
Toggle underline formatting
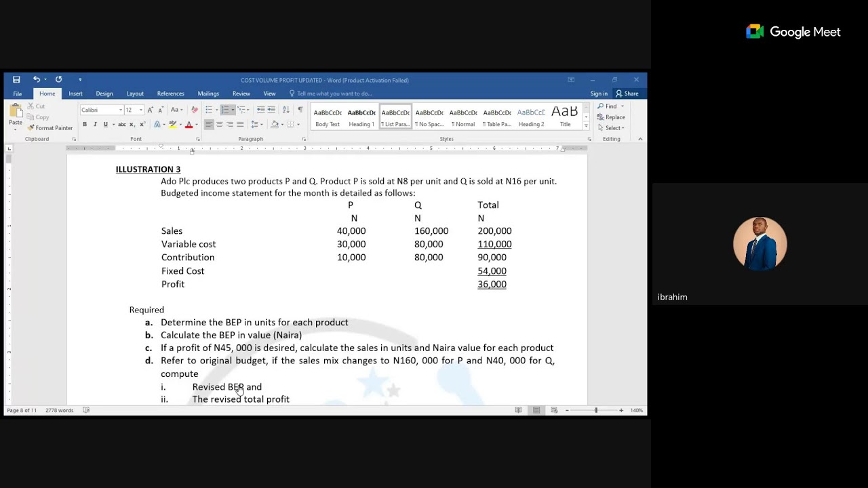click(x=105, y=125)
